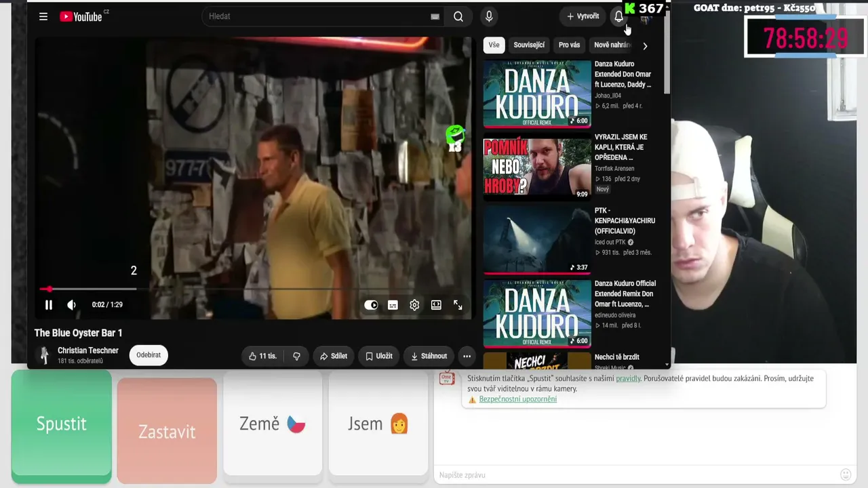Enter fullscreen mode in the player

coord(458,305)
